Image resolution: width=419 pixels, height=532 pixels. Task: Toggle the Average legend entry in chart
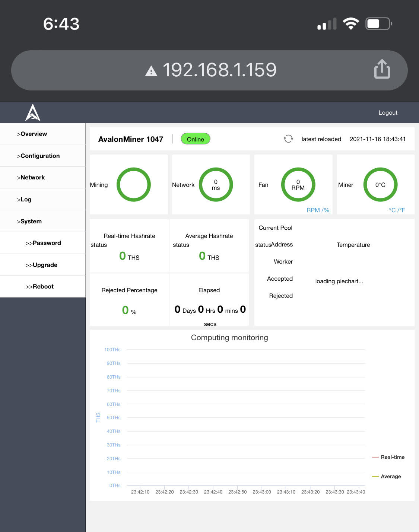386,477
